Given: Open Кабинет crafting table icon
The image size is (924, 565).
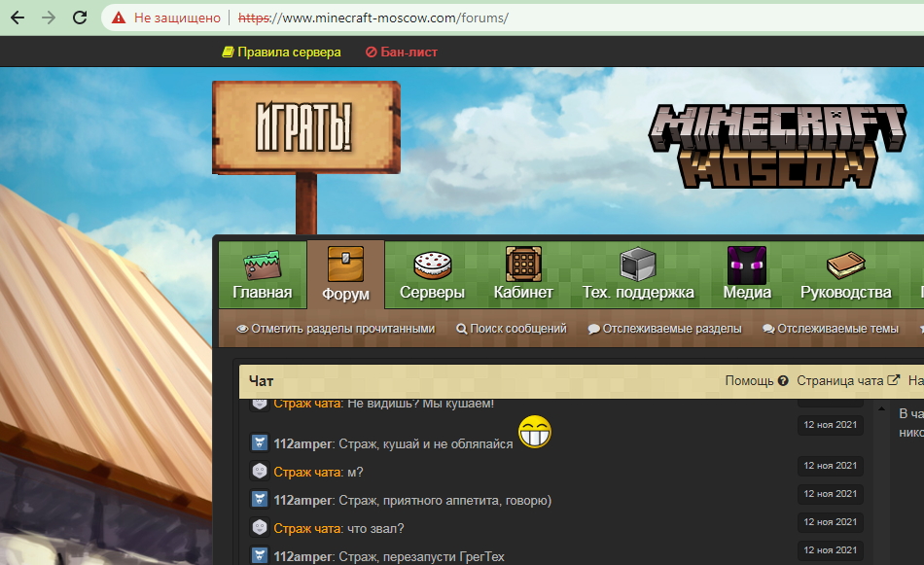Looking at the screenshot, I should tap(523, 265).
